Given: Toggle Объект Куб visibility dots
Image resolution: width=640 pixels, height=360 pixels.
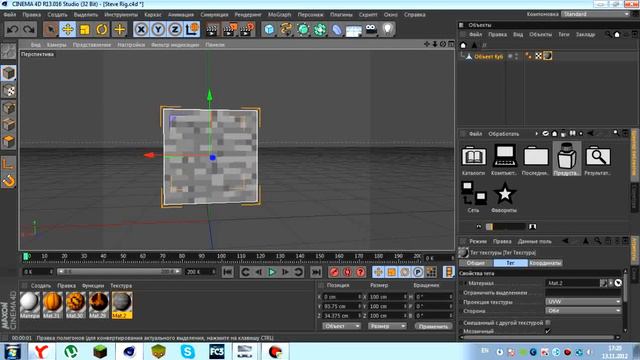Looking at the screenshot, I should click(516, 56).
